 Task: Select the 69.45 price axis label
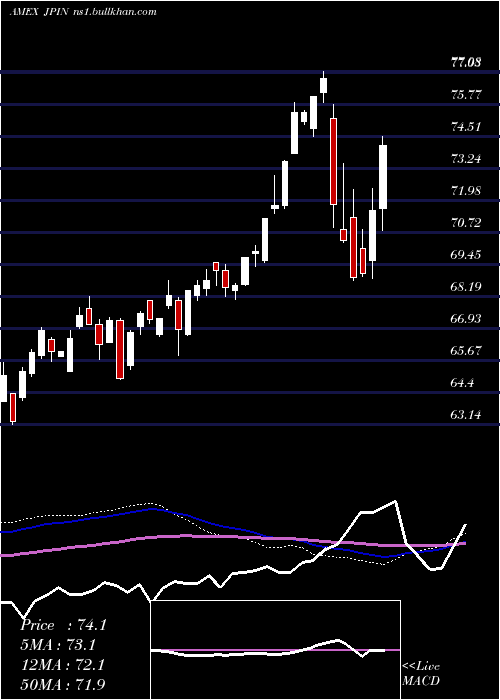click(466, 254)
